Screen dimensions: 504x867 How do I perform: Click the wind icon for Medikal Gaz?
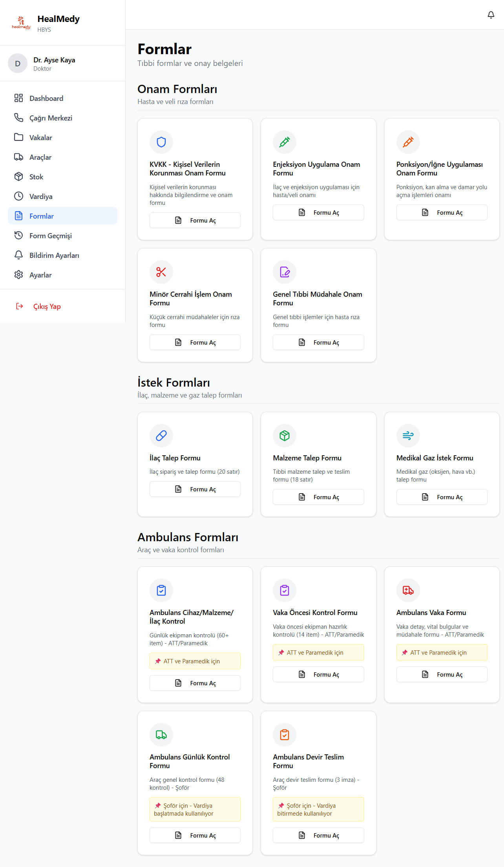coord(408,436)
